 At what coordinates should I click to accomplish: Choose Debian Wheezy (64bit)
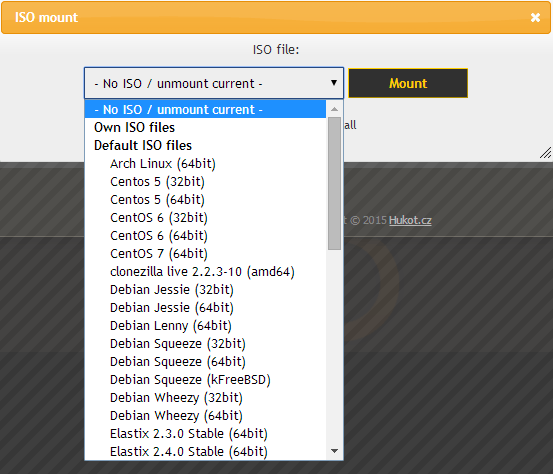(x=205, y=415)
